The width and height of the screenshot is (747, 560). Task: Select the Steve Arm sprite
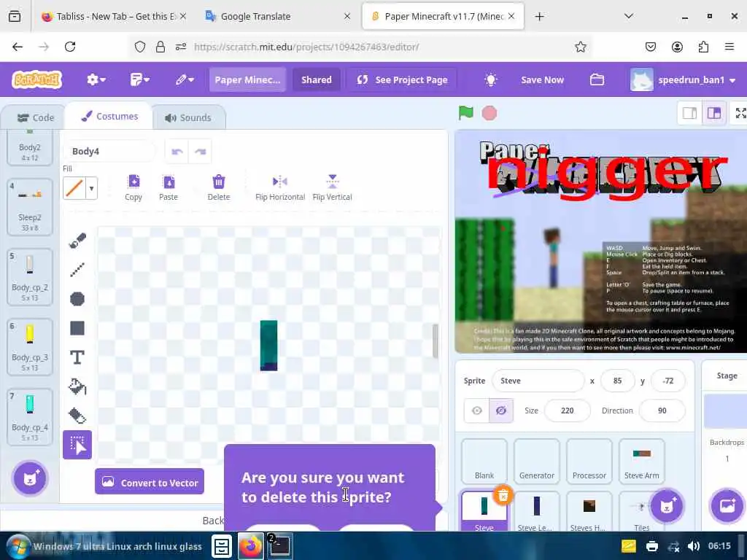642,461
